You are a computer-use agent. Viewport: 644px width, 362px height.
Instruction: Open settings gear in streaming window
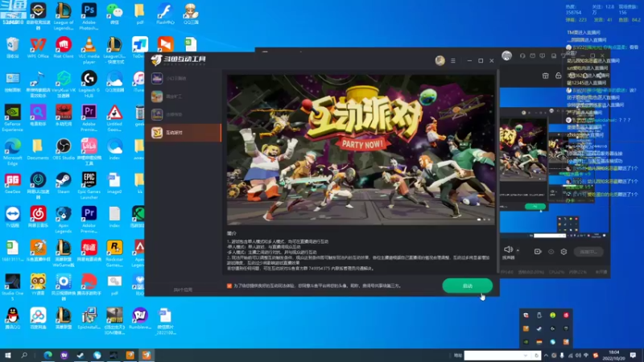click(x=564, y=252)
